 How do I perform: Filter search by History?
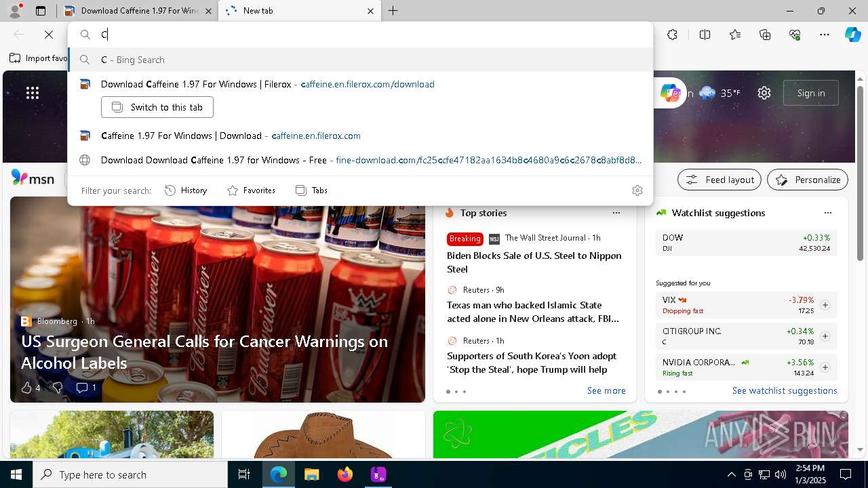(186, 190)
